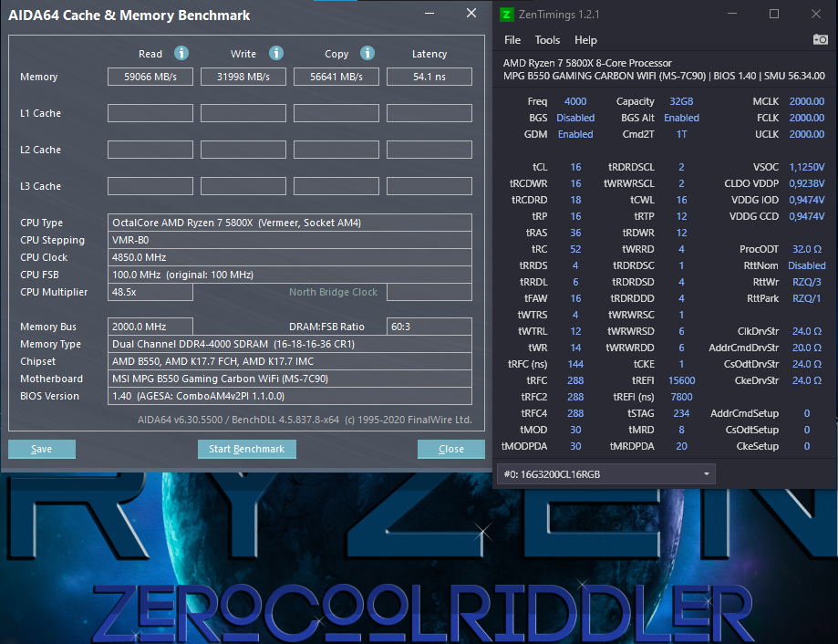Click the Cmd2T value 1T
This screenshot has height=644, width=838.
[x=681, y=134]
